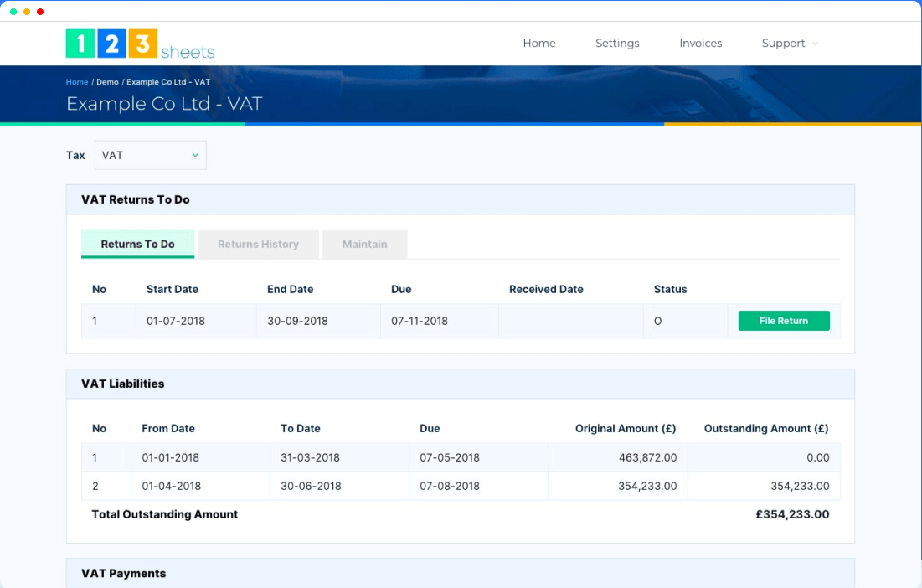Navigate to Settings in the top menu
The image size is (922, 588).
(x=617, y=43)
